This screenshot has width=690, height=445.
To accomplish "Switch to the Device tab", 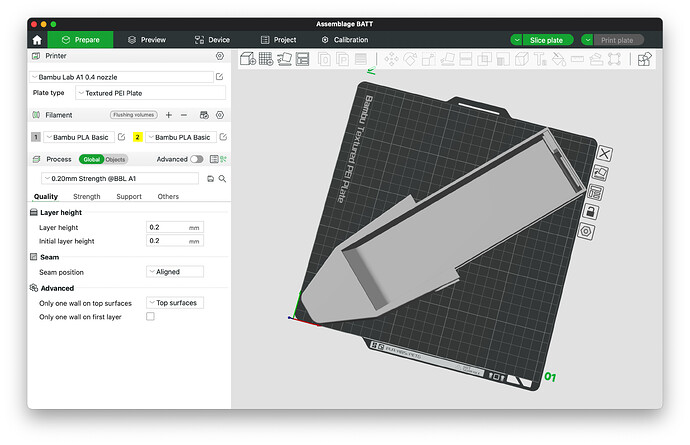I will pos(212,40).
